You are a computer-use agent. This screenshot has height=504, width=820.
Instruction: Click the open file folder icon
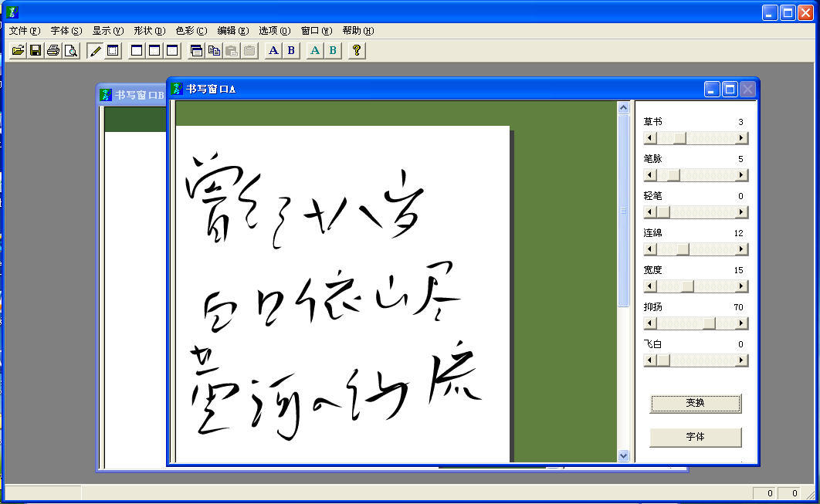coord(18,51)
